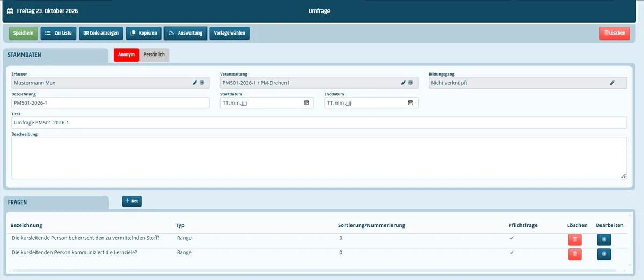The height and width of the screenshot is (280, 644).
Task: Go back using Zur Liste
Action: (x=58, y=33)
